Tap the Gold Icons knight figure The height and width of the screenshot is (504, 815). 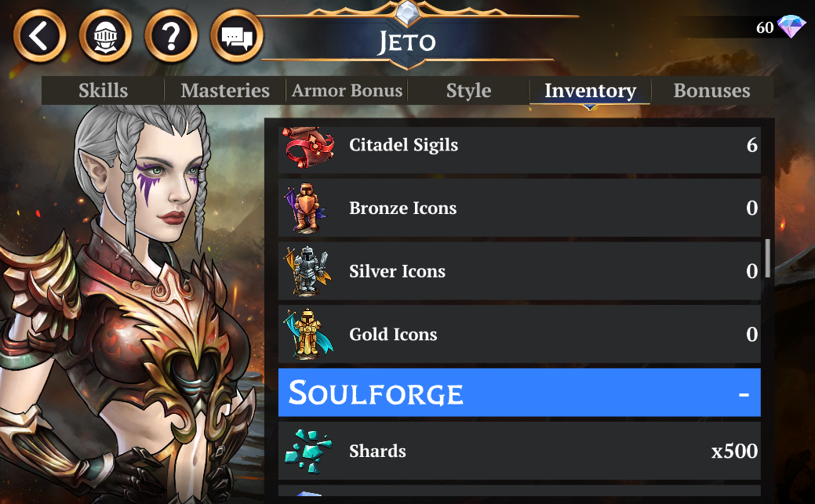pos(308,334)
